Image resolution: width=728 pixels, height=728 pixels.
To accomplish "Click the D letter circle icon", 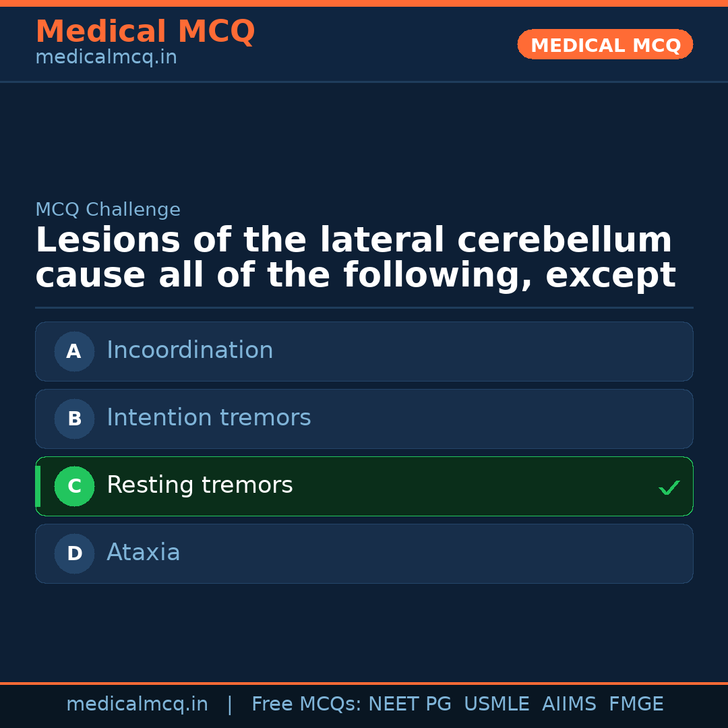I will tap(74, 553).
